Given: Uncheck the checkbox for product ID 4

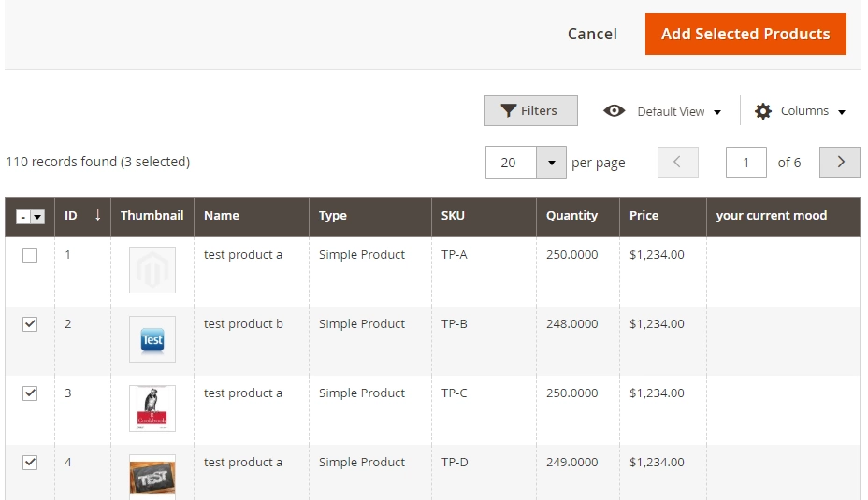Looking at the screenshot, I should point(30,463).
